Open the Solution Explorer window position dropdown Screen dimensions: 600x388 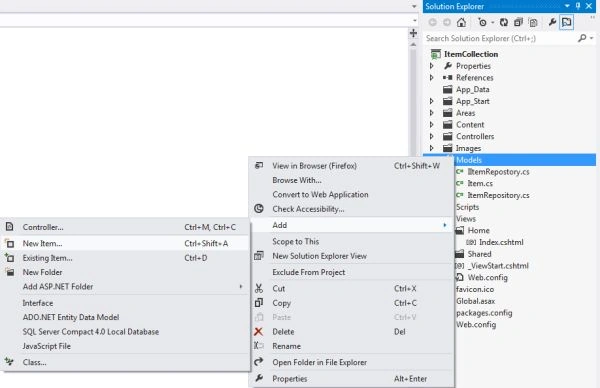567,6
